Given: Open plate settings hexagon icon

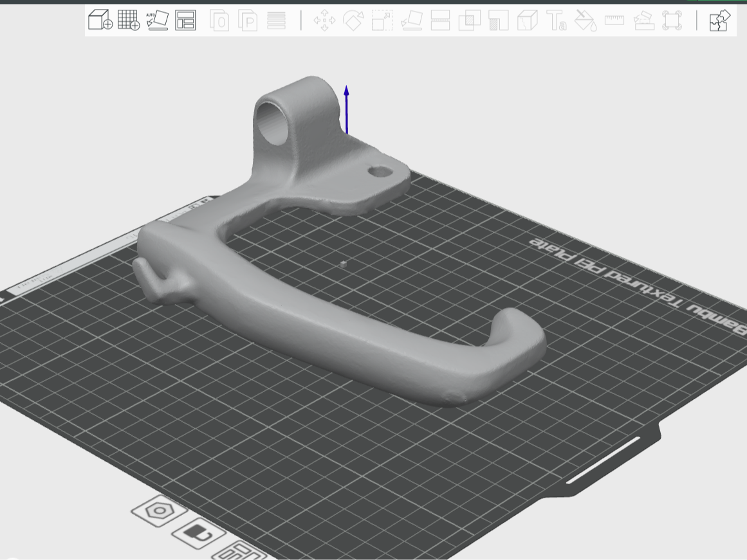Looking at the screenshot, I should pyautogui.click(x=159, y=511).
